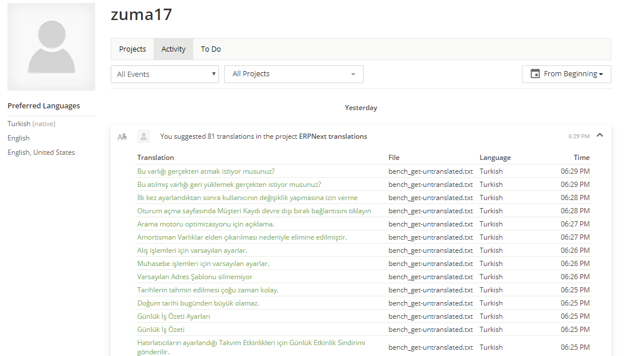Open the Projects tab
Viewport: 644px width, 356px height.
click(132, 49)
